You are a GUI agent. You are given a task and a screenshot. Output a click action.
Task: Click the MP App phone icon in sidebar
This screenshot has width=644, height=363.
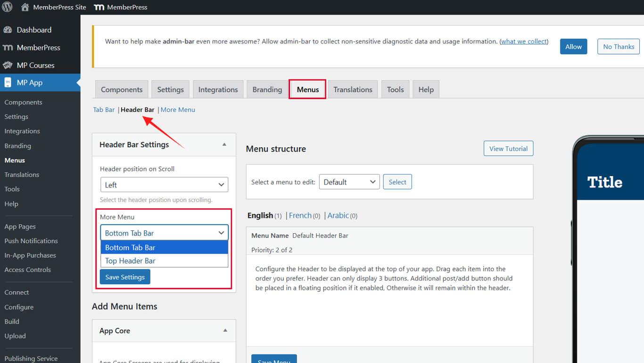coord(8,82)
